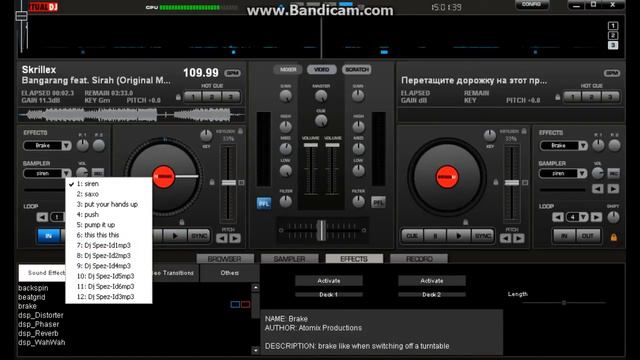Double right deck loop with right arrow
This screenshot has width=640, height=360.
tap(596, 217)
